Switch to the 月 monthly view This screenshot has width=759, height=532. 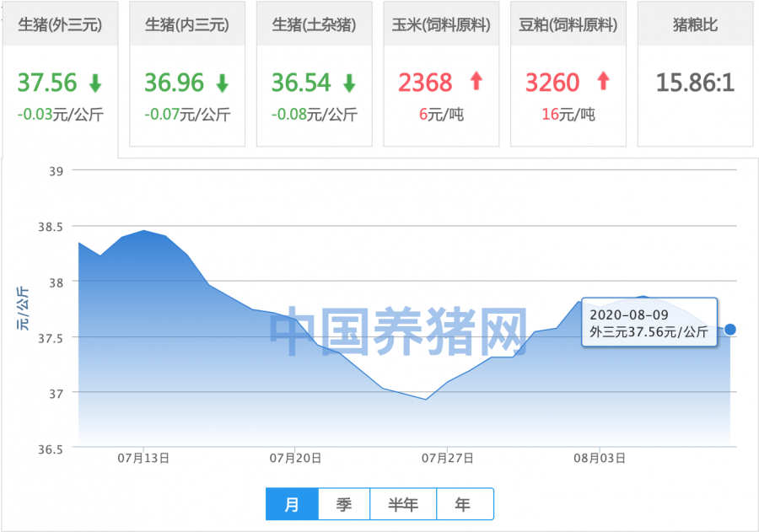(x=292, y=503)
